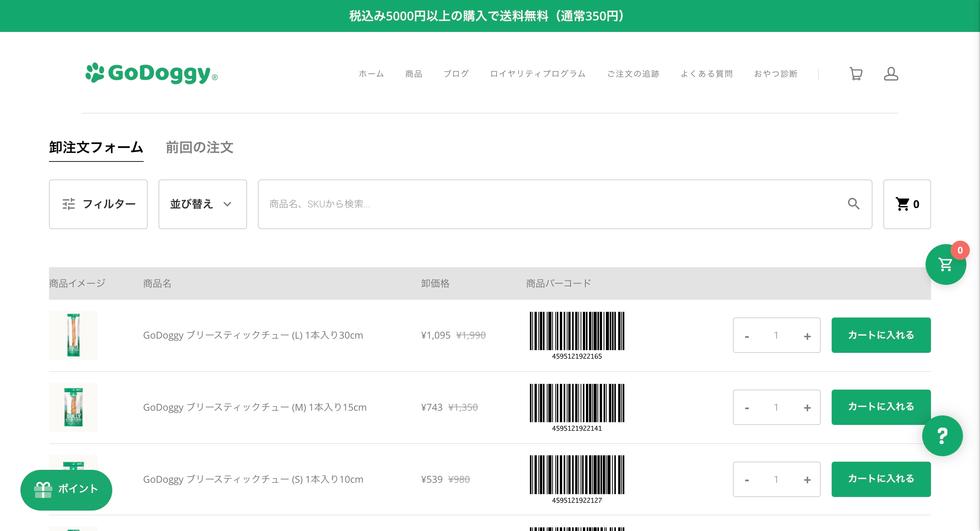Expand the 並び替え sort dropdown
The image size is (980, 531).
202,204
